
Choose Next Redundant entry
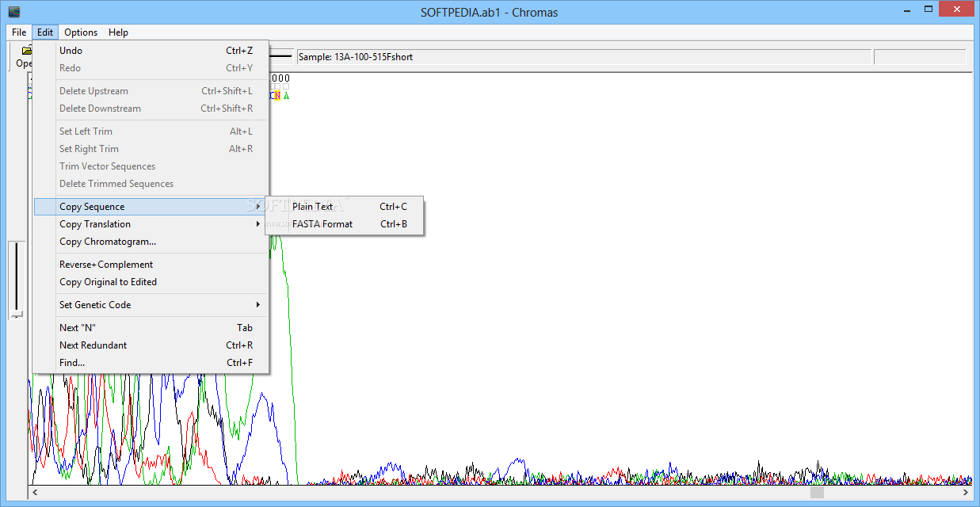(x=151, y=345)
